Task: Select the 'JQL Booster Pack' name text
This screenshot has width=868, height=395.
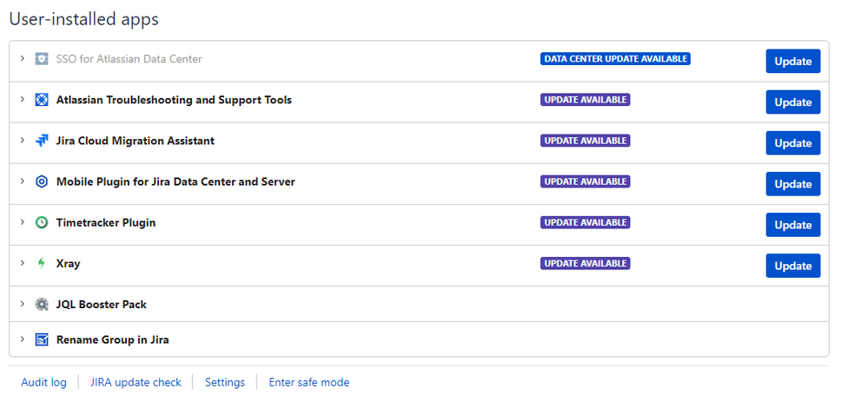Action: click(x=102, y=304)
